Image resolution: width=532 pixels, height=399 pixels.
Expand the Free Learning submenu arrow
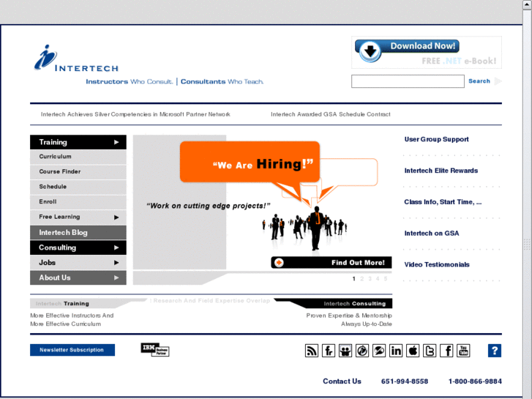[116, 217]
